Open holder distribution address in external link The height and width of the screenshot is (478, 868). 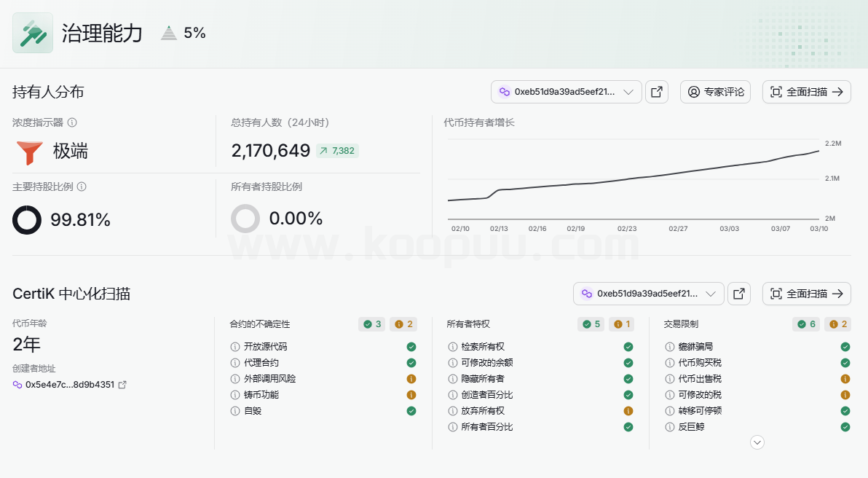(x=657, y=92)
